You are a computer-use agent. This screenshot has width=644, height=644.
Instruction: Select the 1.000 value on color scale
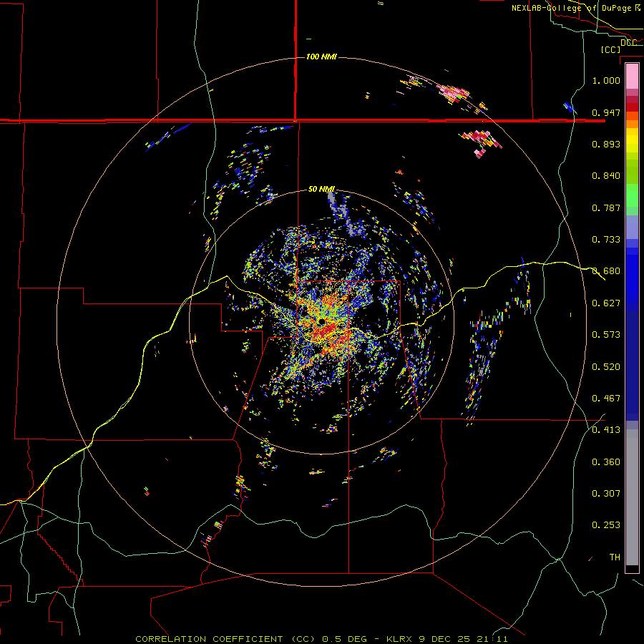pos(606,80)
